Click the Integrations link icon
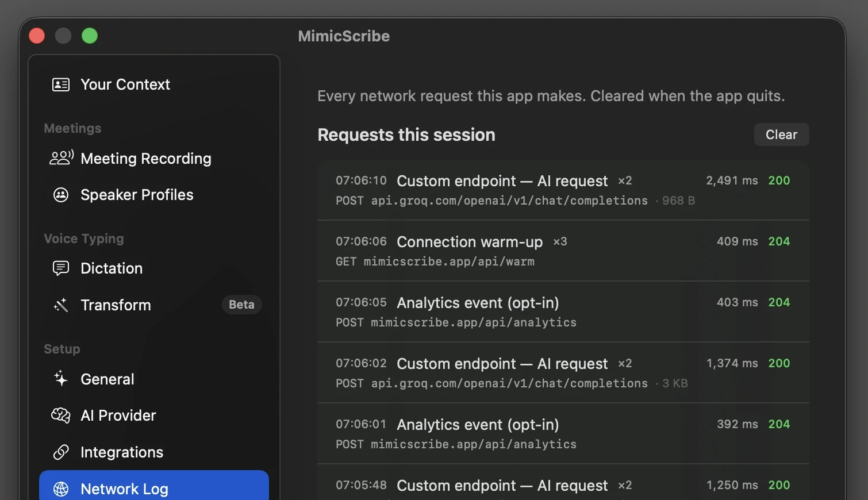The image size is (868, 500). pos(61,452)
